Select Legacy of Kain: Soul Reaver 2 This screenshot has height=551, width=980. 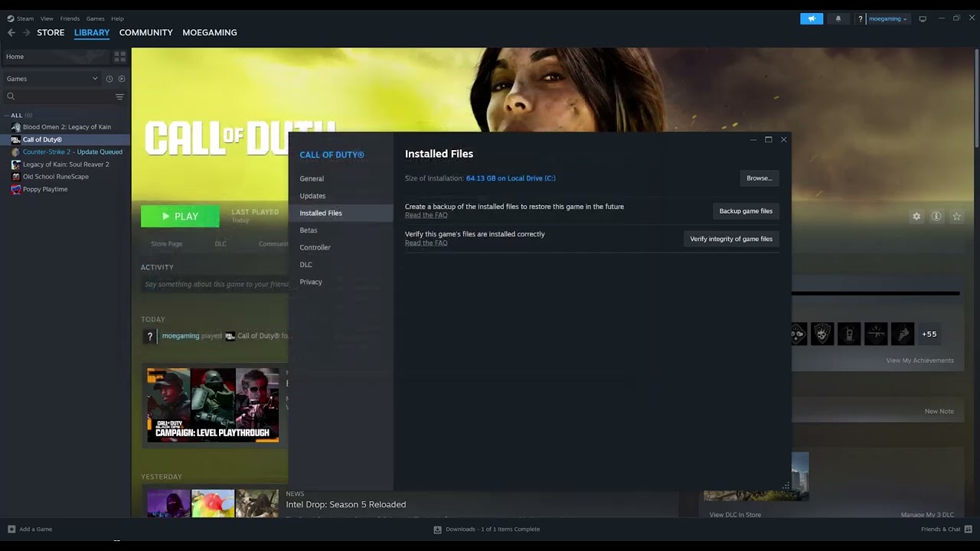(65, 165)
